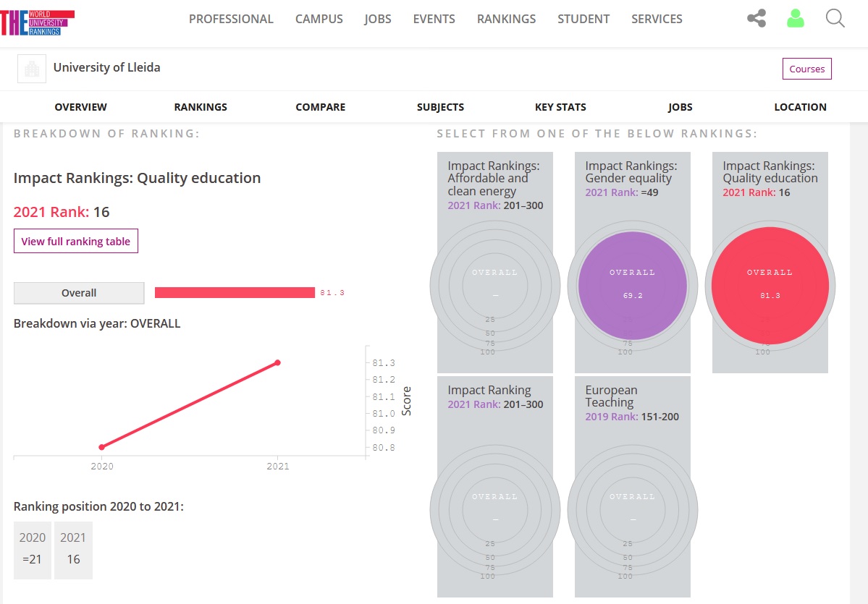Switch to the LOCATION tab
Screen dimensions: 868x604
click(800, 107)
